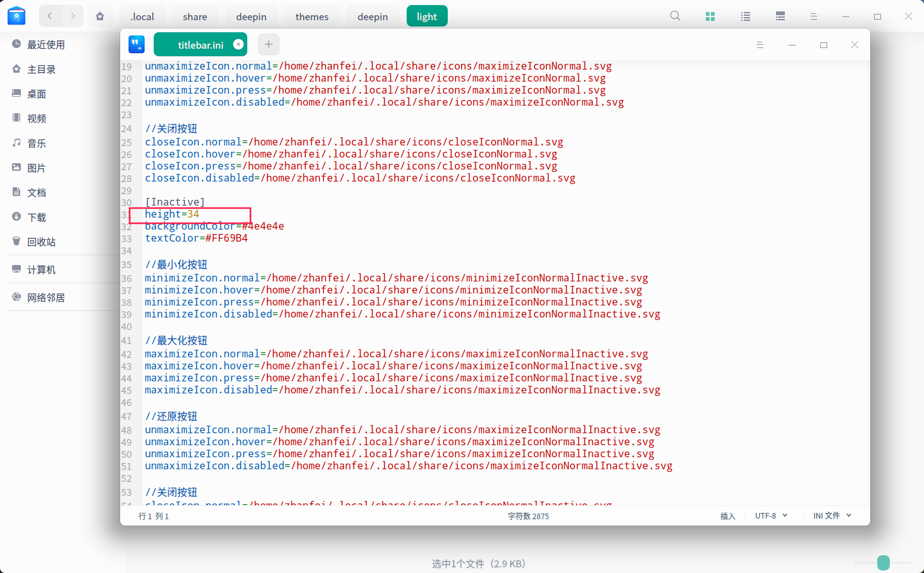
Task: Open the file manager main menu
Action: 814,16
